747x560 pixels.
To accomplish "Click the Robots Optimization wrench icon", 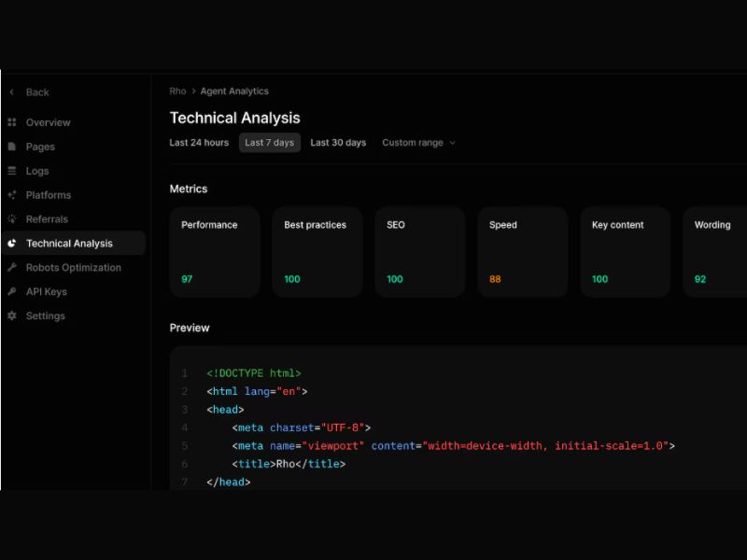I will [x=12, y=268].
